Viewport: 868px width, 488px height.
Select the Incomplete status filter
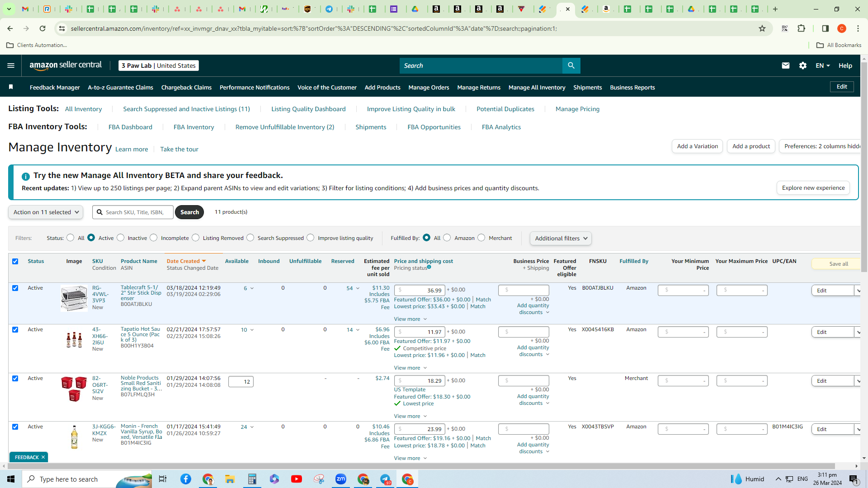coord(154,238)
